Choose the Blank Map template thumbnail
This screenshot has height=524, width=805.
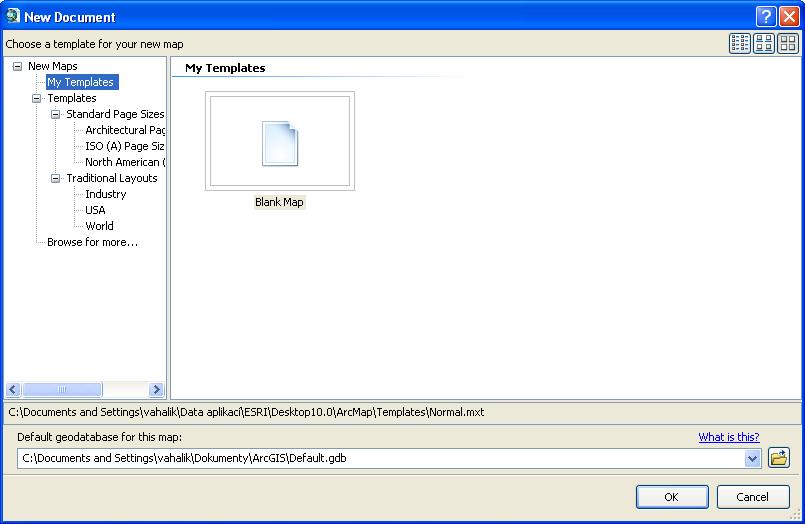point(280,141)
